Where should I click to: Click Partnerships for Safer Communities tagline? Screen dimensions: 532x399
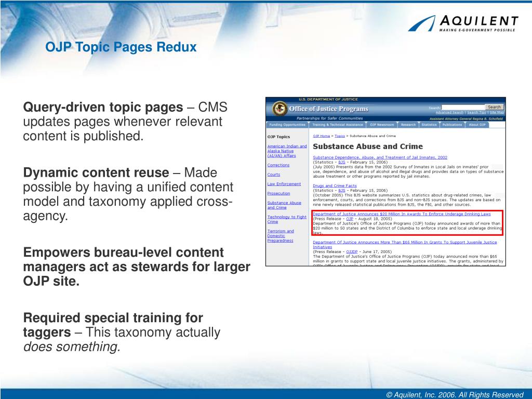pyautogui.click(x=329, y=118)
